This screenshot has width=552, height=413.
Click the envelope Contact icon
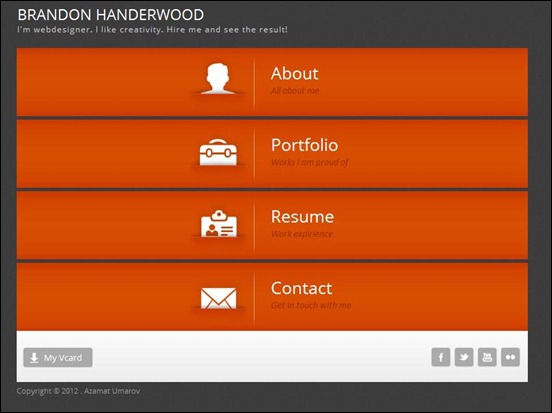pyautogui.click(x=219, y=298)
